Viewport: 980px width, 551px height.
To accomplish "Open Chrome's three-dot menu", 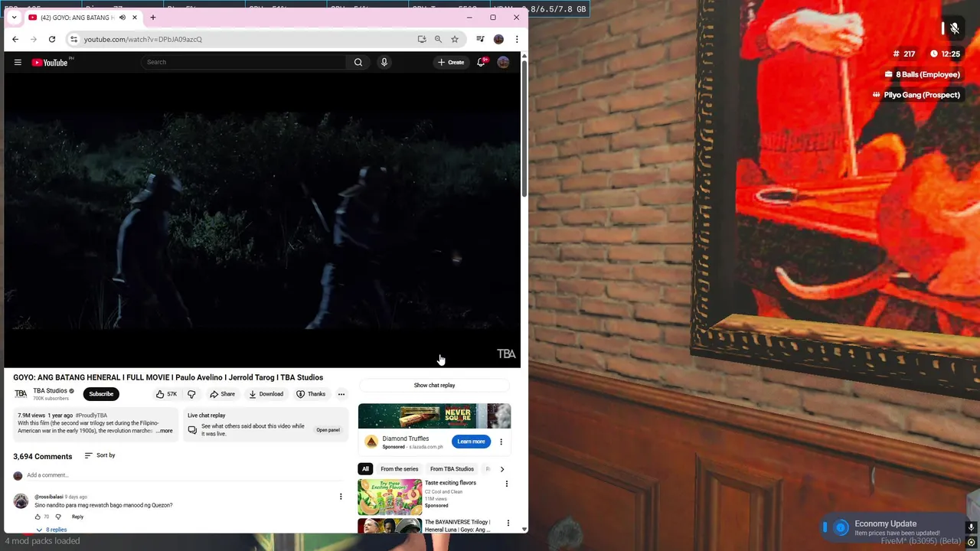I will click(x=517, y=39).
